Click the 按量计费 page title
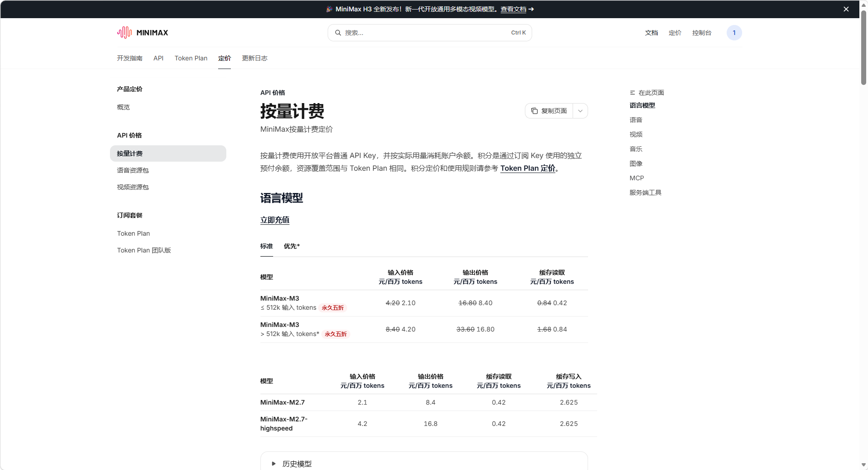The height and width of the screenshot is (470, 868). [x=292, y=111]
